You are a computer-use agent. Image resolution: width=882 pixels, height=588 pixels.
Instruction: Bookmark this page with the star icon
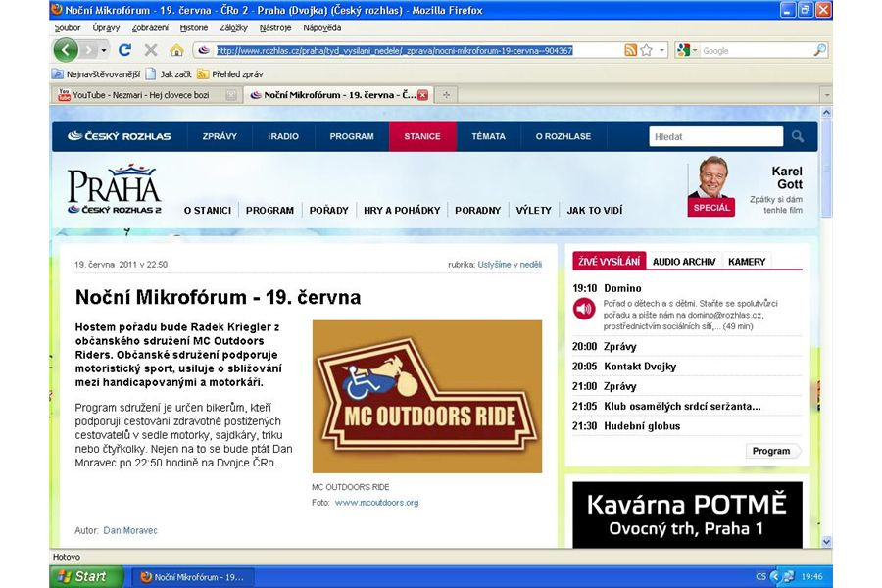pos(647,50)
